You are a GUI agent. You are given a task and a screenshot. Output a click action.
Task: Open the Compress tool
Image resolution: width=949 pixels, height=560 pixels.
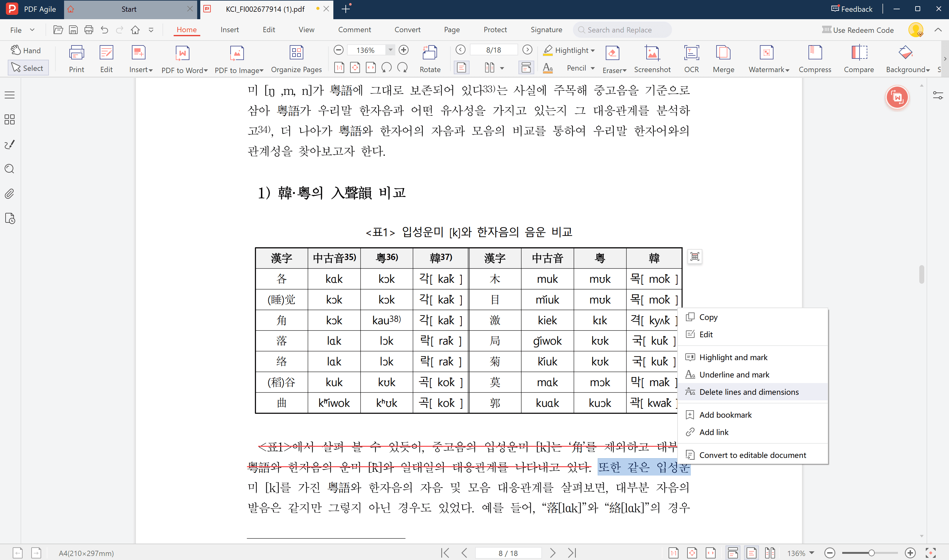click(815, 59)
